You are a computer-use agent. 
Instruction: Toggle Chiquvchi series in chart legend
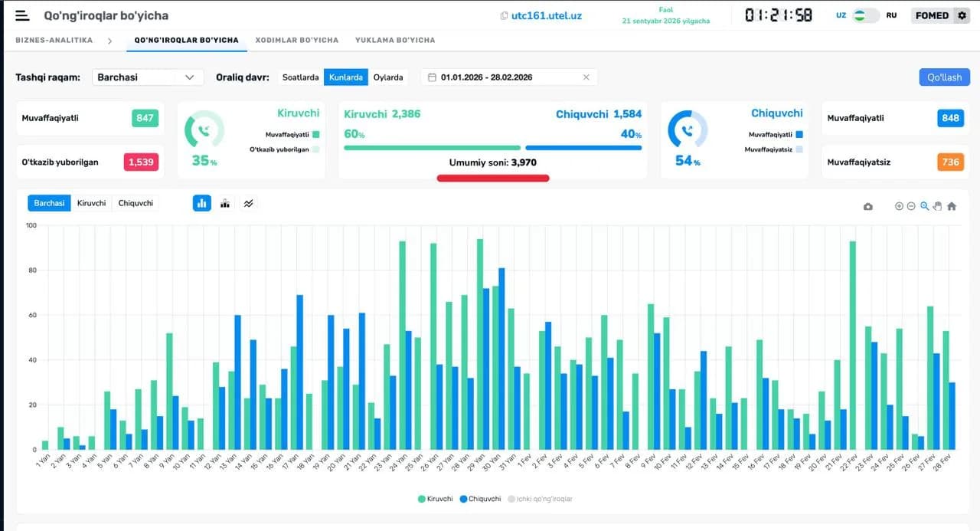480,499
